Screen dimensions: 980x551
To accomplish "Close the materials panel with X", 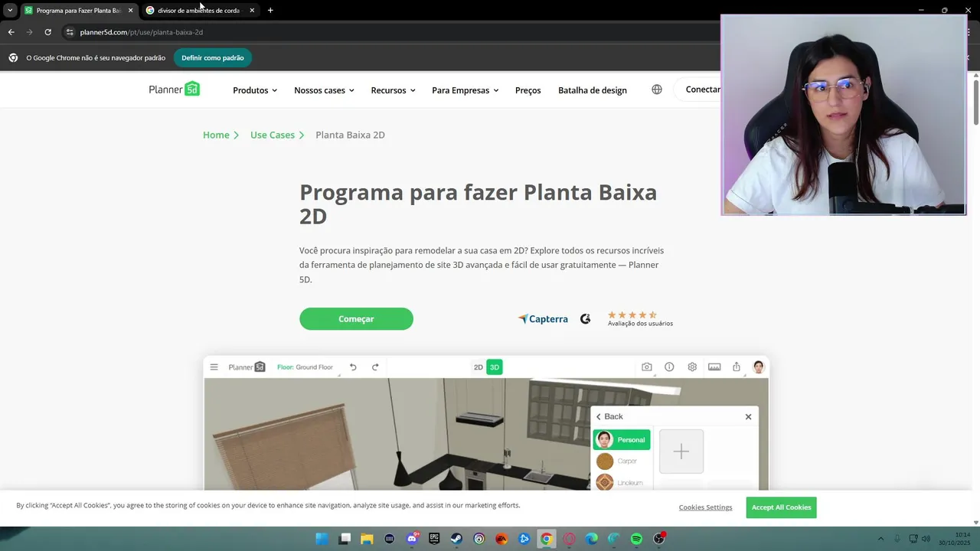I will [x=748, y=416].
